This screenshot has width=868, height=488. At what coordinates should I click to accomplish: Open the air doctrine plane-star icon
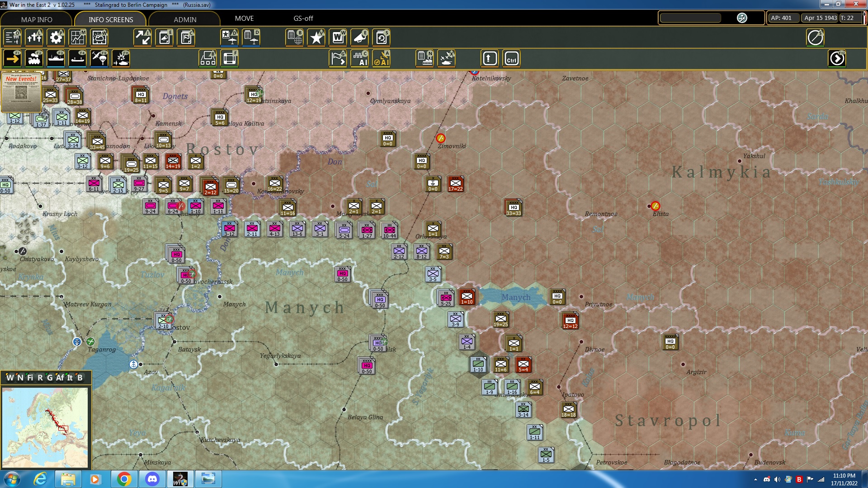(229, 38)
